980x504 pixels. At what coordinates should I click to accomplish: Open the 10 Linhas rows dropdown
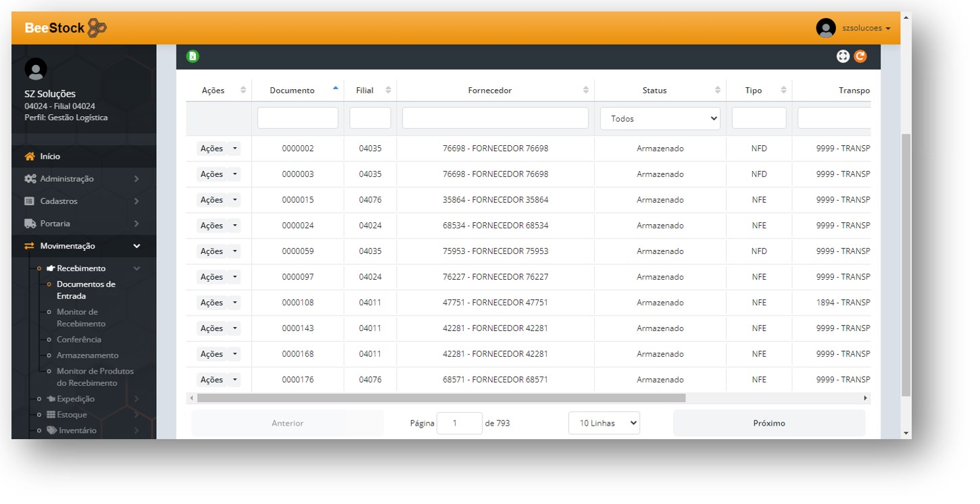point(604,423)
